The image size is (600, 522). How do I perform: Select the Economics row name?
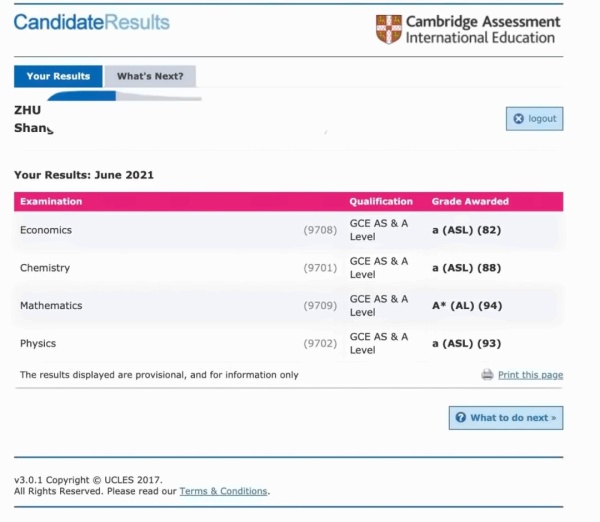click(x=46, y=230)
